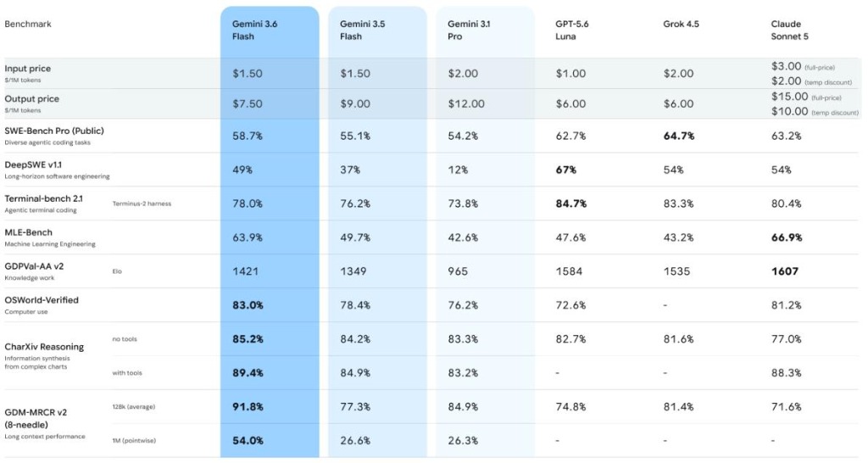Click the Grok 4.5 column header
868x463 pixels.
coord(681,24)
